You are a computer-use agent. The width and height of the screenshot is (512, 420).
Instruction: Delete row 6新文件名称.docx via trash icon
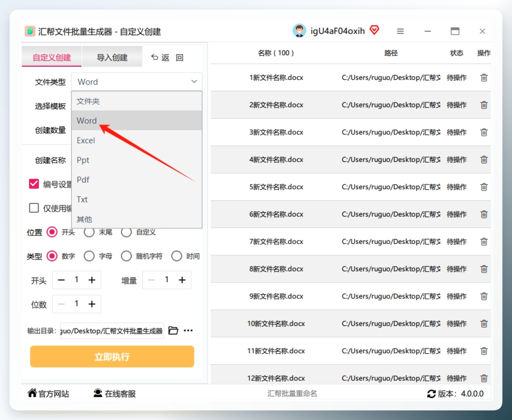(x=484, y=214)
